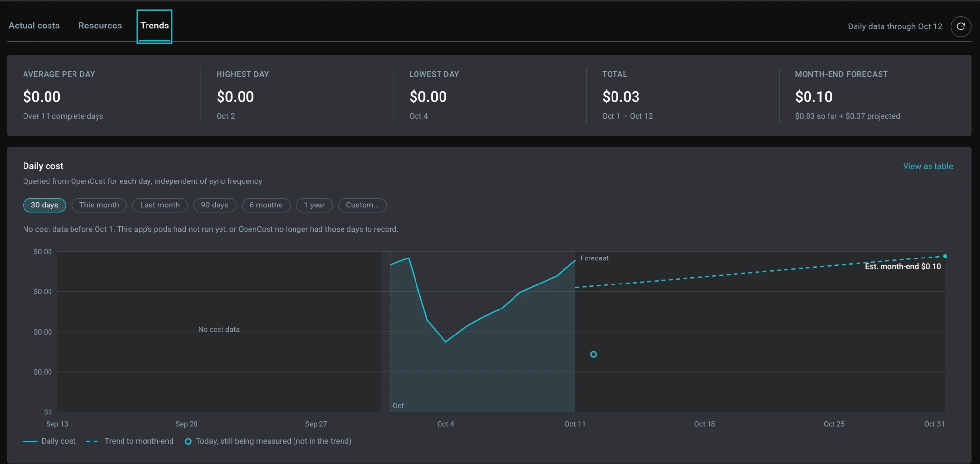Pick the Last month range
The image size is (980, 464).
pos(160,205)
